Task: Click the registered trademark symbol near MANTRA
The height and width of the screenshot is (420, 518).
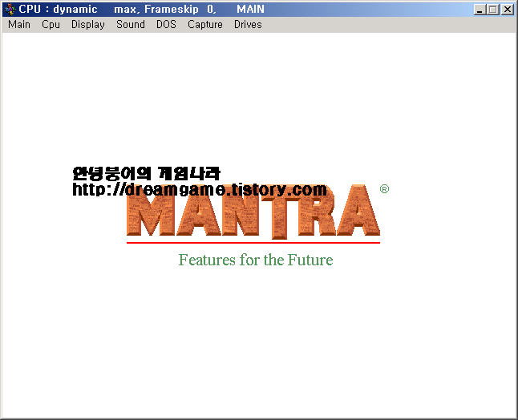Action: pyautogui.click(x=384, y=189)
